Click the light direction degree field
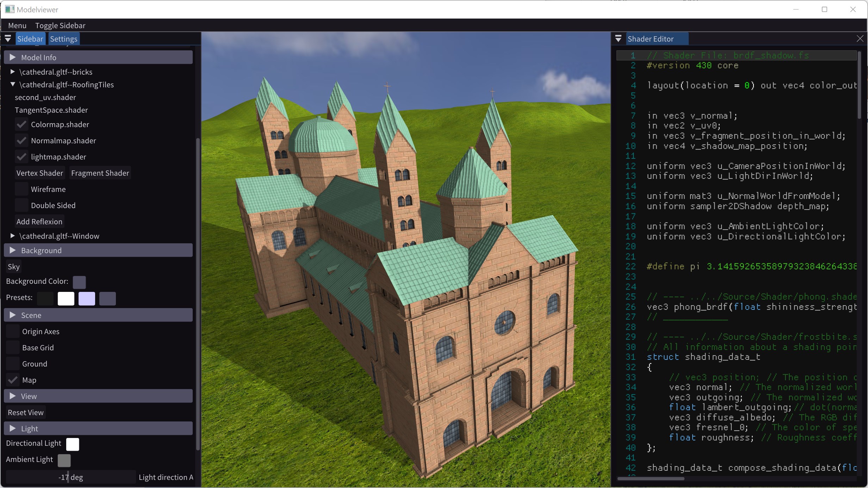The width and height of the screenshot is (868, 488). [x=70, y=477]
